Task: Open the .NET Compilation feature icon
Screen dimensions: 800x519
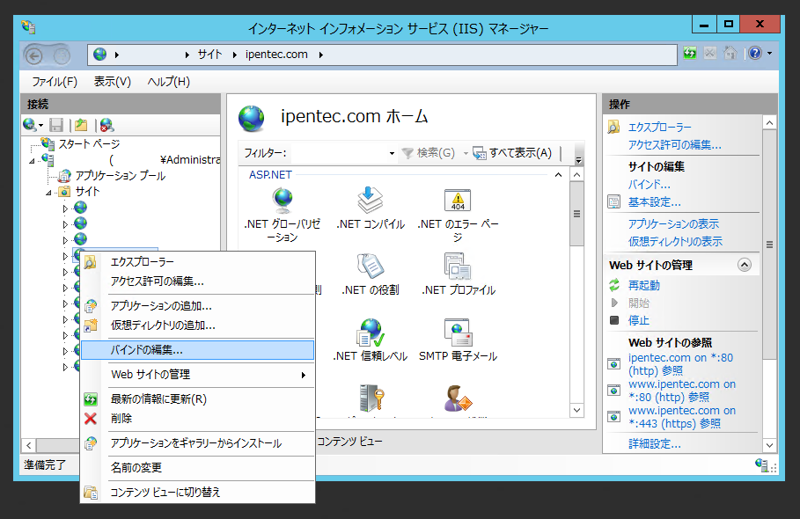Action: tap(370, 200)
